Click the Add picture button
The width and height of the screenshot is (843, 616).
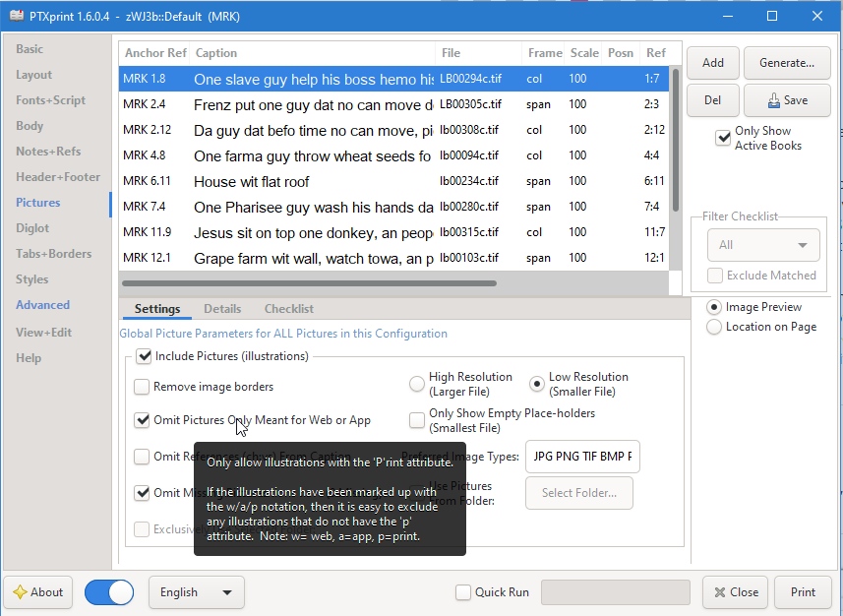tap(713, 63)
